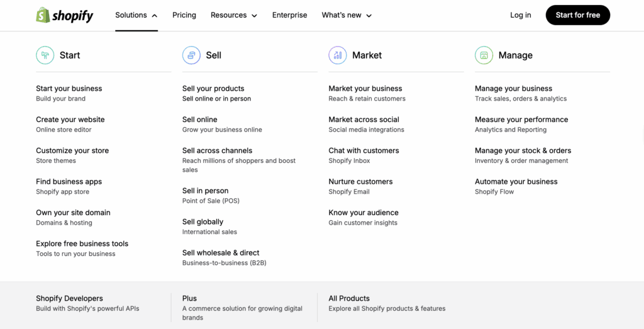Select Sell online
The image size is (644, 329).
tap(199, 120)
